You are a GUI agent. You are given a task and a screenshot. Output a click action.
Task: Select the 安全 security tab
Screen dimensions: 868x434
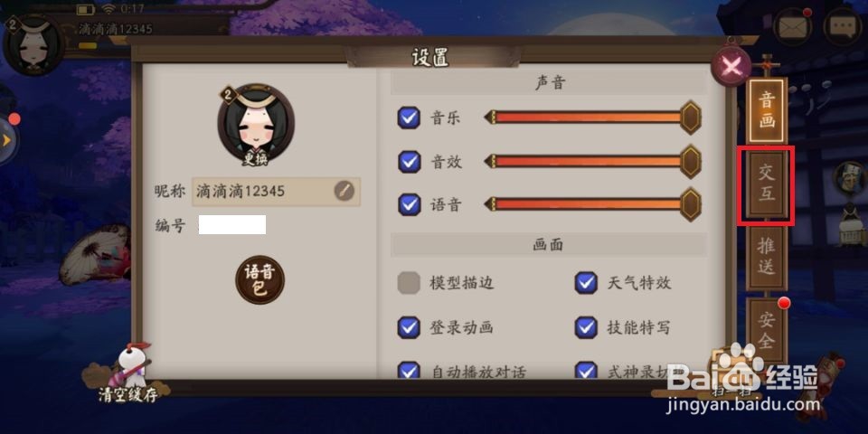pyautogui.click(x=766, y=330)
